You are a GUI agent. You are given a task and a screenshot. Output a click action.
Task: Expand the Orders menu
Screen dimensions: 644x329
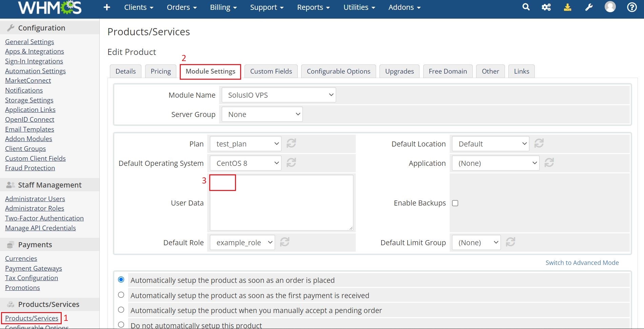click(x=182, y=7)
